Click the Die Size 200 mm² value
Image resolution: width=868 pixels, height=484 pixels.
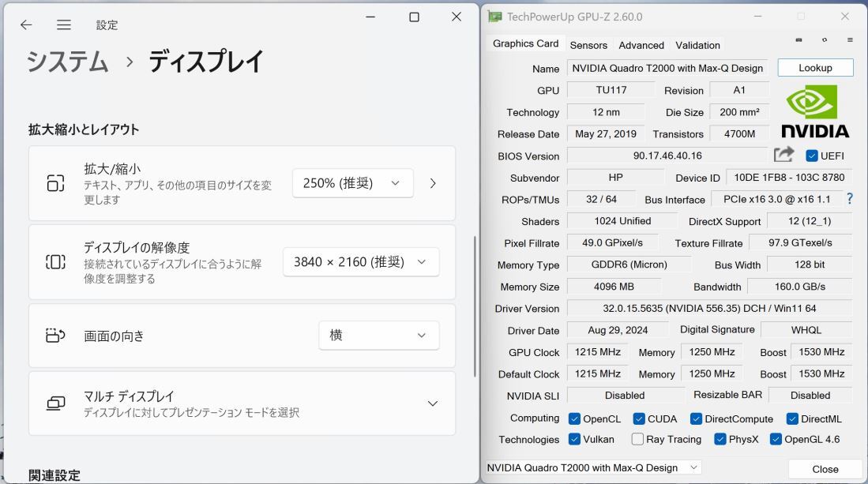click(x=739, y=112)
